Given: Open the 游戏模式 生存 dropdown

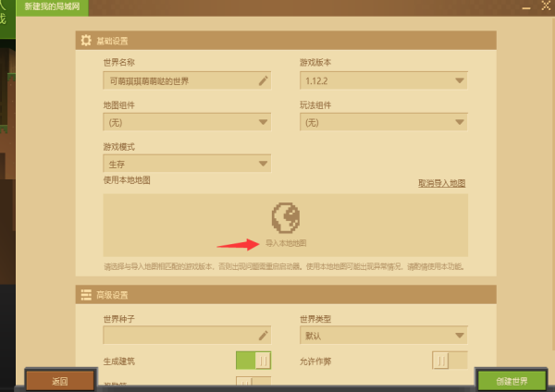Looking at the screenshot, I should [x=187, y=164].
